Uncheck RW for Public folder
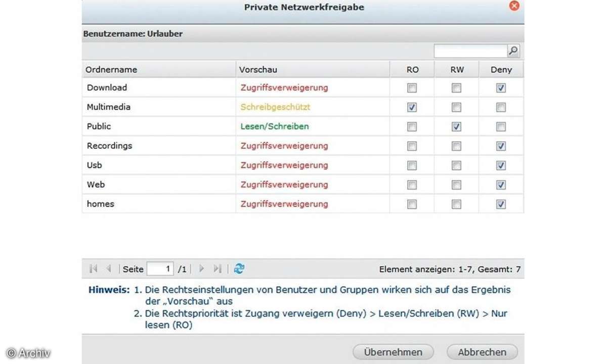This screenshot has height=364, width=607. [x=456, y=126]
